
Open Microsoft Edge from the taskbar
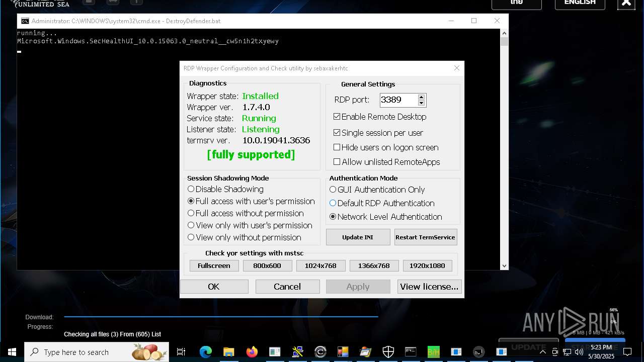pyautogui.click(x=205, y=352)
